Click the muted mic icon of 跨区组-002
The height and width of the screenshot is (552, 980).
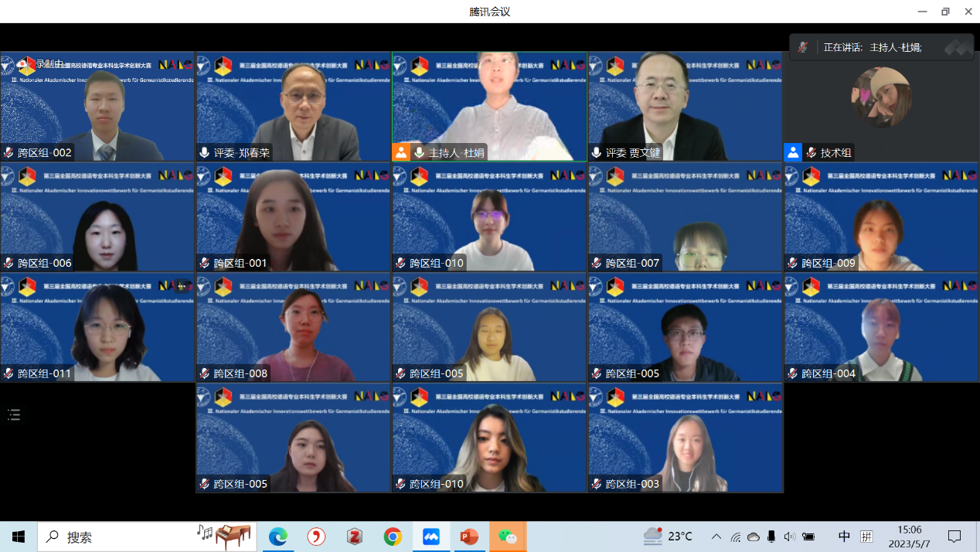(9, 153)
